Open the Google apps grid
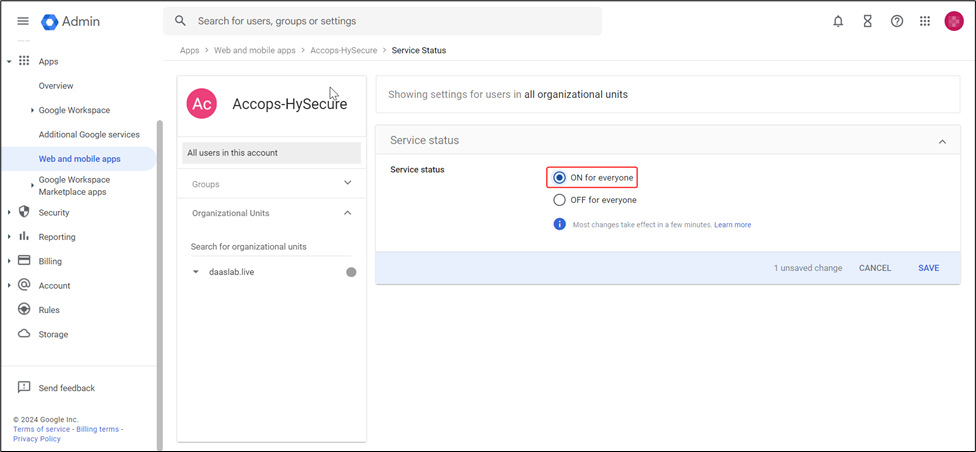This screenshot has width=976, height=452. 925,21
